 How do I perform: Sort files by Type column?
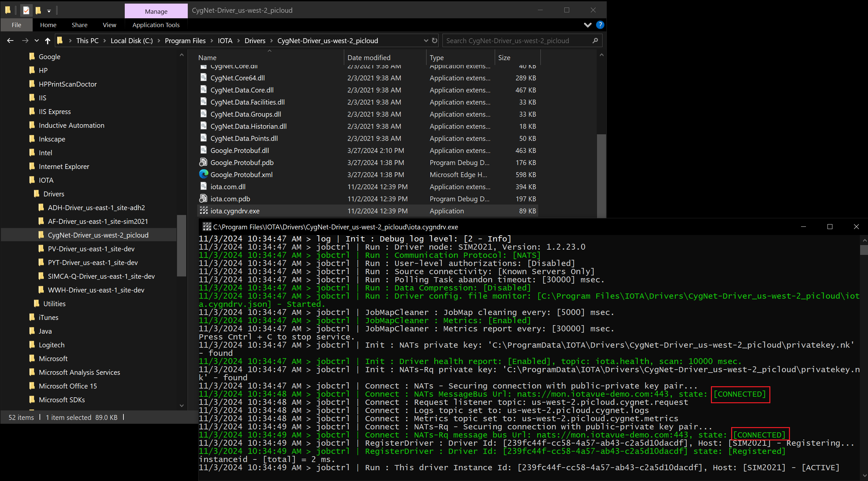(x=436, y=58)
